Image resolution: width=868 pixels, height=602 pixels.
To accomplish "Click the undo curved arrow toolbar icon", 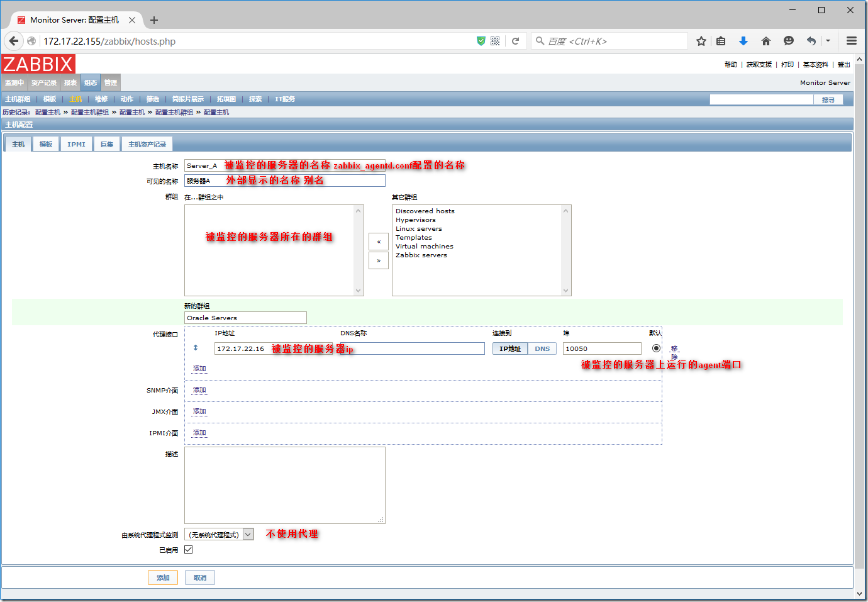I will (811, 41).
